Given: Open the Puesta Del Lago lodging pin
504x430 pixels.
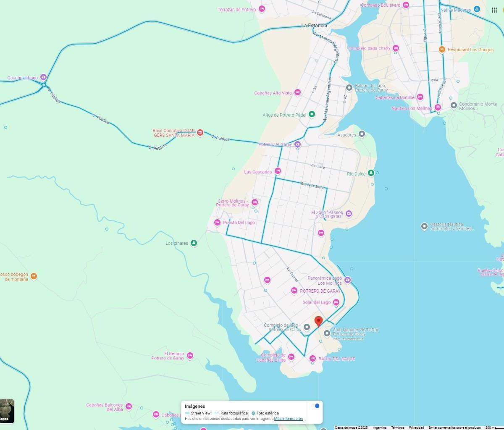Looking at the screenshot, I should pyautogui.click(x=217, y=223).
